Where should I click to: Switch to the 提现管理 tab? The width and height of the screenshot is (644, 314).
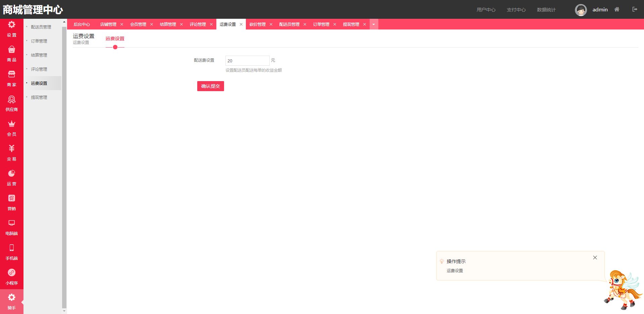pyautogui.click(x=351, y=24)
